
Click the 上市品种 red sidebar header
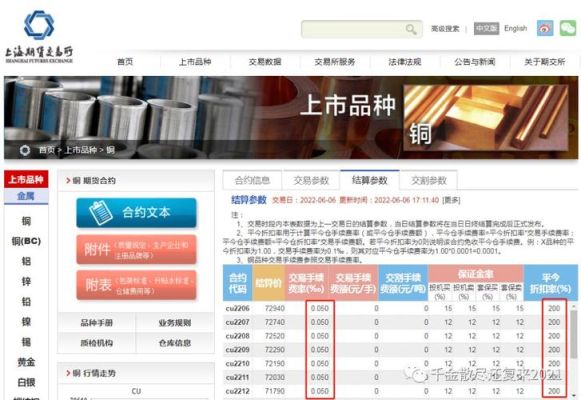click(x=26, y=180)
